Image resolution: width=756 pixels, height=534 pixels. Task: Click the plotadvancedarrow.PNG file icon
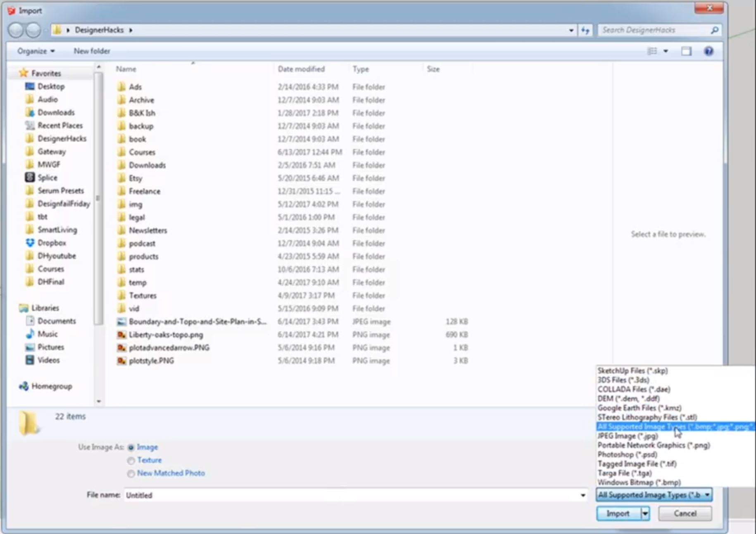click(121, 348)
